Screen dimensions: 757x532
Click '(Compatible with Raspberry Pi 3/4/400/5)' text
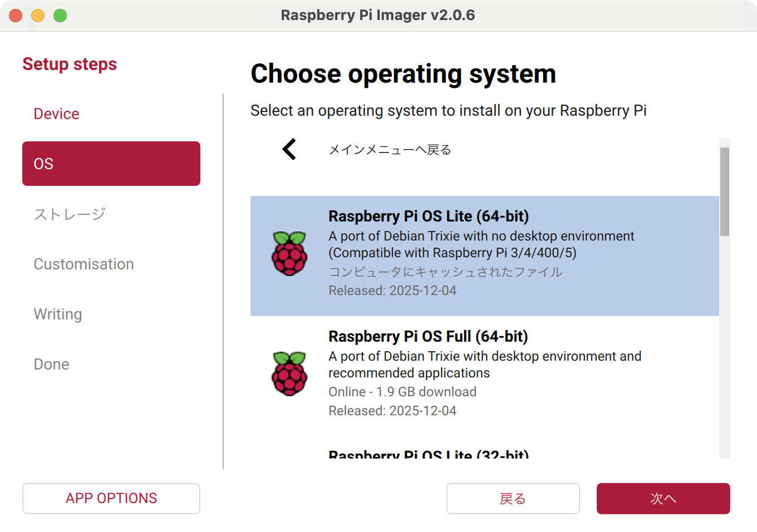[453, 253]
